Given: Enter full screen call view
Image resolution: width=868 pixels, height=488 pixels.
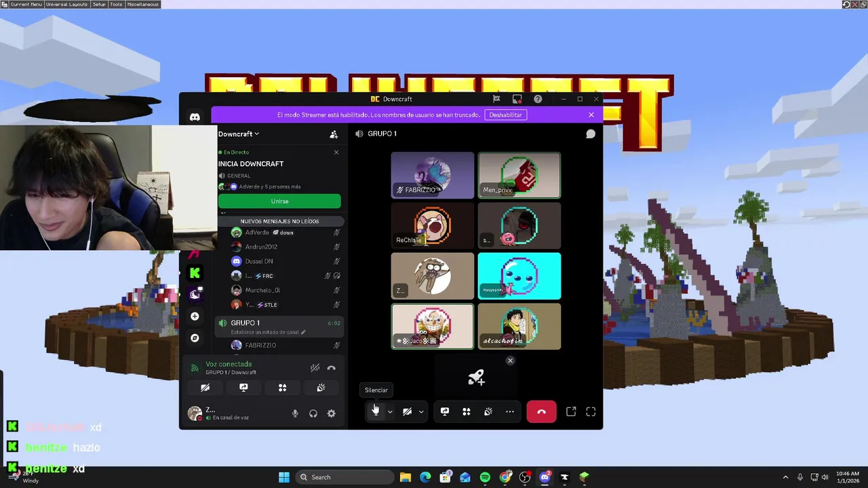Looking at the screenshot, I should click(591, 411).
